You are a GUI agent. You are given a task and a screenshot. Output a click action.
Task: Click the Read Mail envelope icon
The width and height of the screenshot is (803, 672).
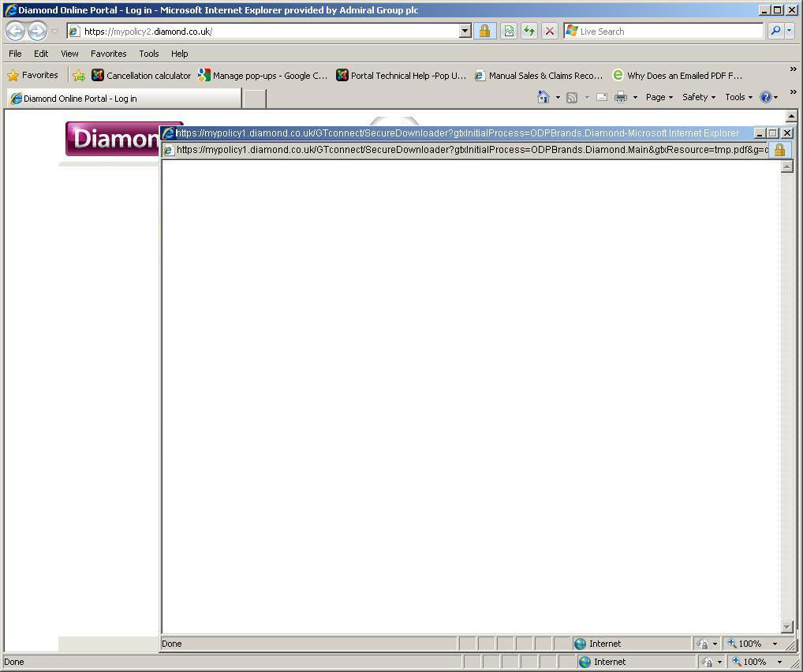[603, 97]
